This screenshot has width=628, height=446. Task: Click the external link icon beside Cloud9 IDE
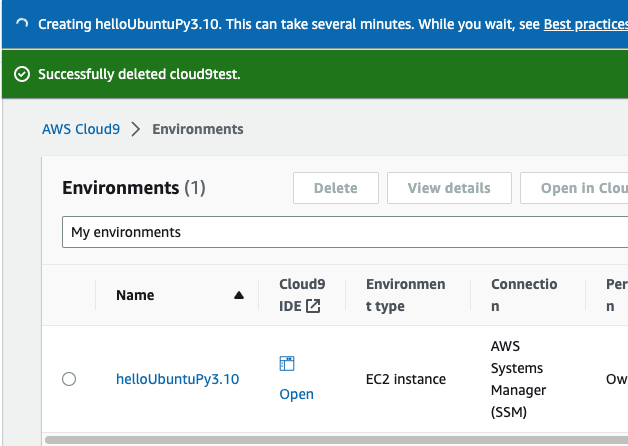(313, 306)
